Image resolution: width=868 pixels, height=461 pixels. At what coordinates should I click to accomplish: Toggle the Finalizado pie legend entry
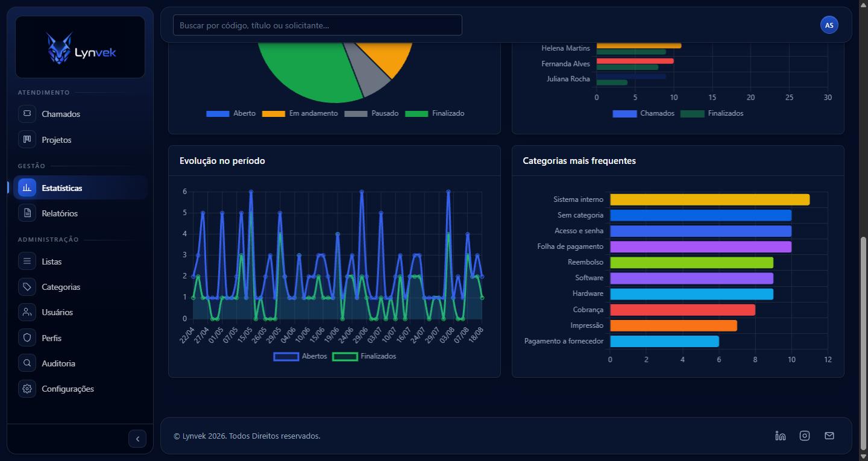pos(435,113)
